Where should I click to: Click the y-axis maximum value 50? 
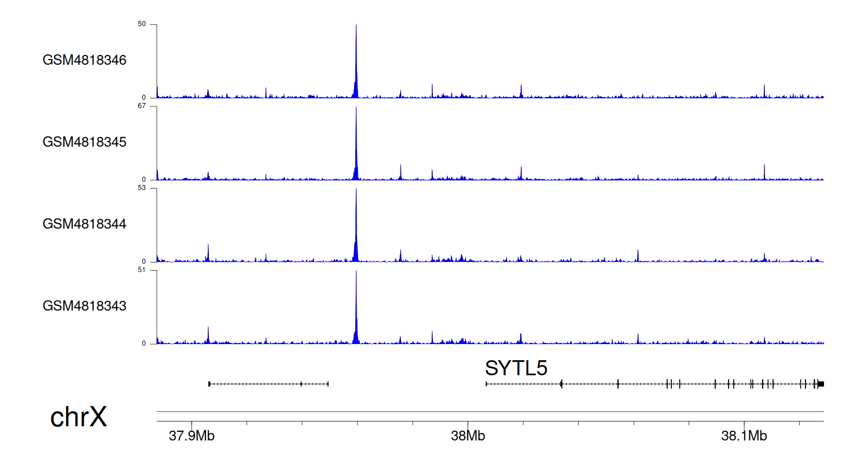(x=142, y=24)
